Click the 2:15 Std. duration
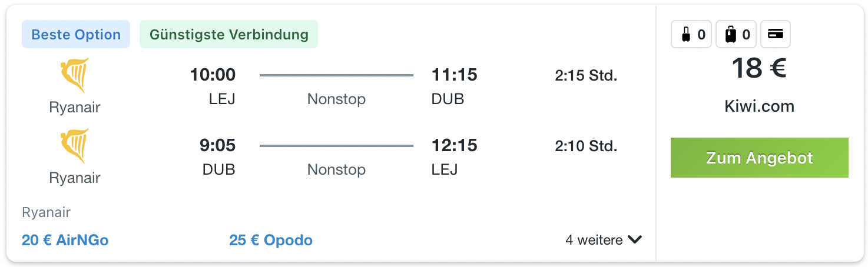Screen dimensions: 868x267 tap(586, 76)
